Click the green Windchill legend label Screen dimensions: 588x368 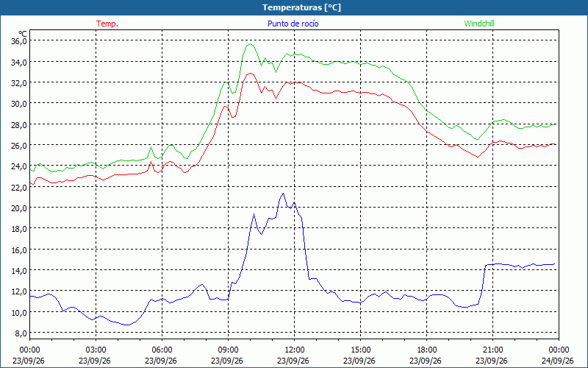point(479,24)
